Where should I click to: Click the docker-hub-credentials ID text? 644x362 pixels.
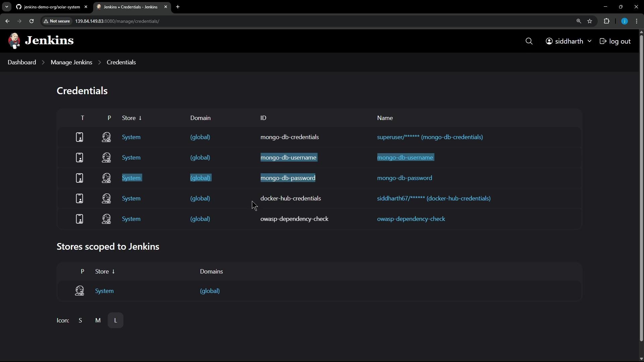[290, 198]
